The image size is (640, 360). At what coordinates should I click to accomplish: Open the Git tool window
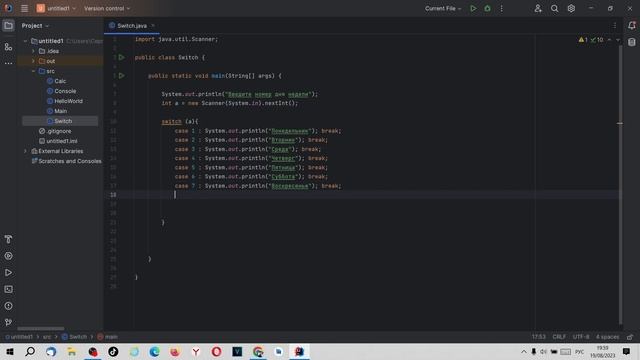(8, 322)
